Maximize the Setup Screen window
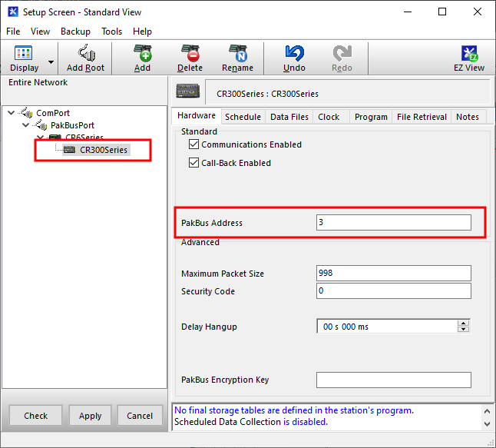 click(442, 12)
